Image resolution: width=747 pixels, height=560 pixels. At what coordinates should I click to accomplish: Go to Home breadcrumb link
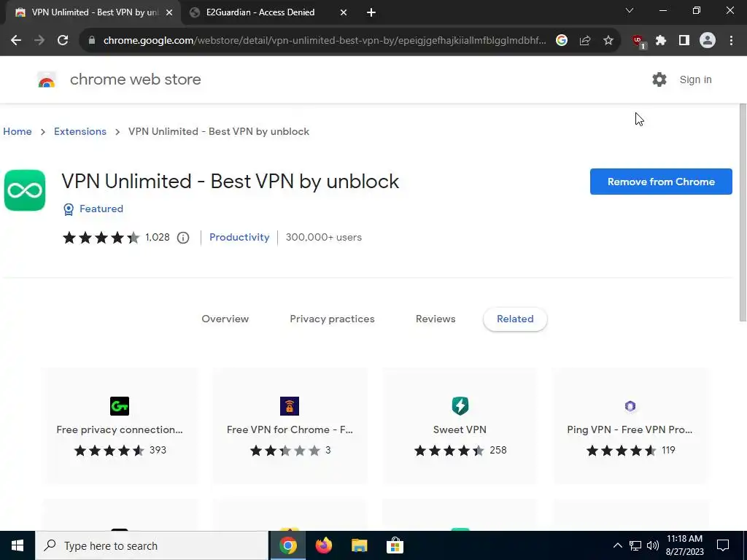point(18,131)
